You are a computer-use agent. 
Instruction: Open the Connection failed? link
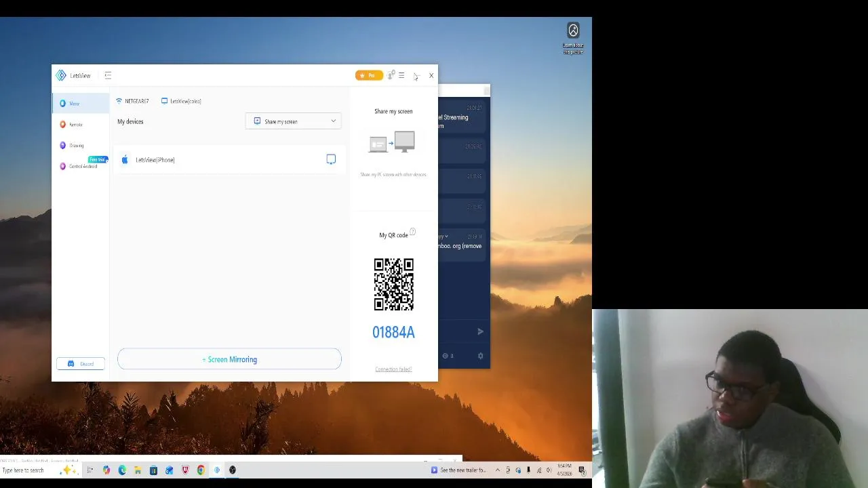click(393, 369)
